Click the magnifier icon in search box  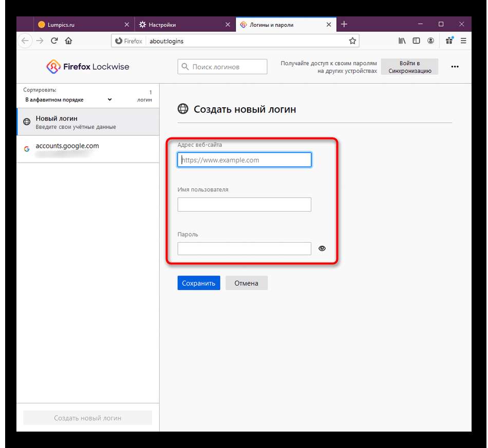pos(185,67)
